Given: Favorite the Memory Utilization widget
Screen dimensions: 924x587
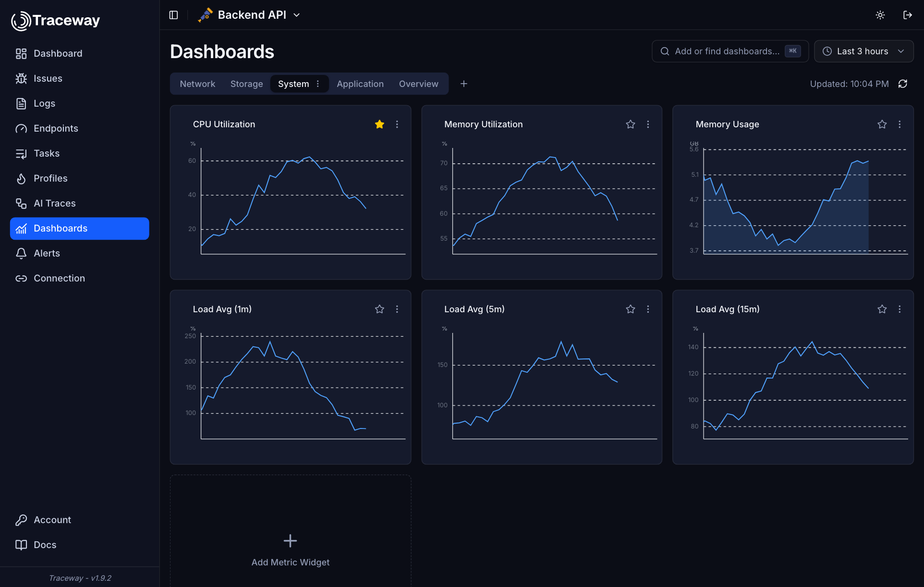Looking at the screenshot, I should 631,124.
